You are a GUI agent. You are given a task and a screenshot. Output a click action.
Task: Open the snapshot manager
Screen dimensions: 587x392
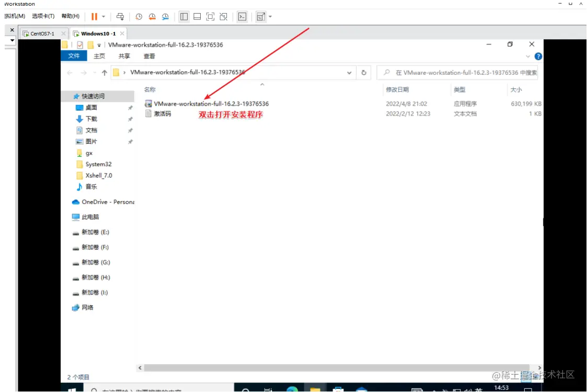165,17
